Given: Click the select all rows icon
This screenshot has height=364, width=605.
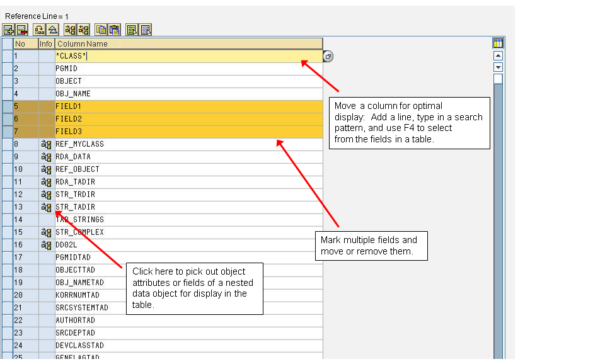Looking at the screenshot, I should point(132,30).
